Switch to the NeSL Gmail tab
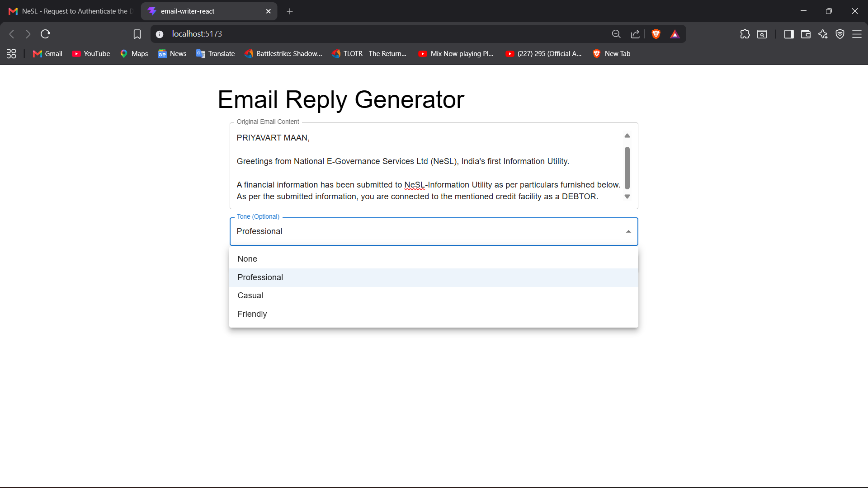Image resolution: width=868 pixels, height=488 pixels. coord(70,11)
